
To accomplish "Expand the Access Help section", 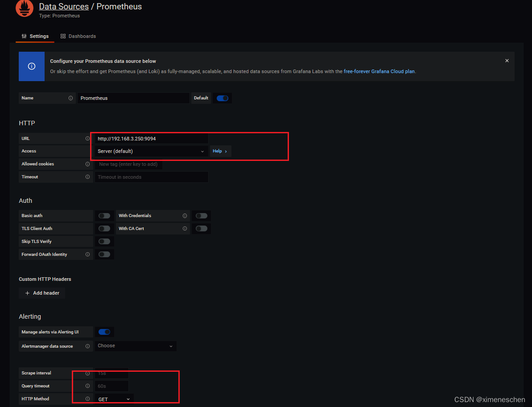I will pos(221,151).
